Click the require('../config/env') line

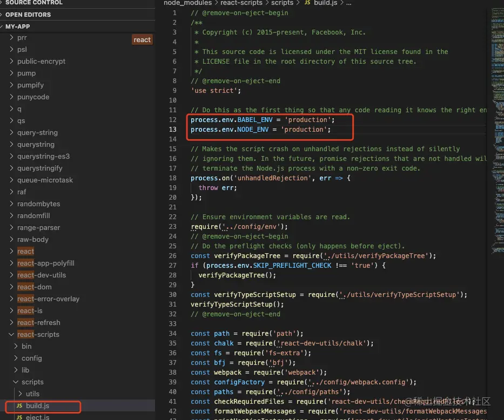[x=239, y=226]
